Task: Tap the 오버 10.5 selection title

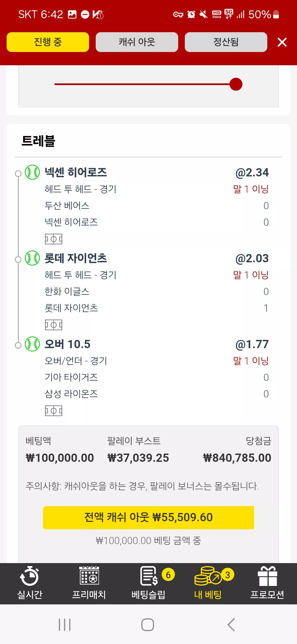Action: pyautogui.click(x=67, y=344)
